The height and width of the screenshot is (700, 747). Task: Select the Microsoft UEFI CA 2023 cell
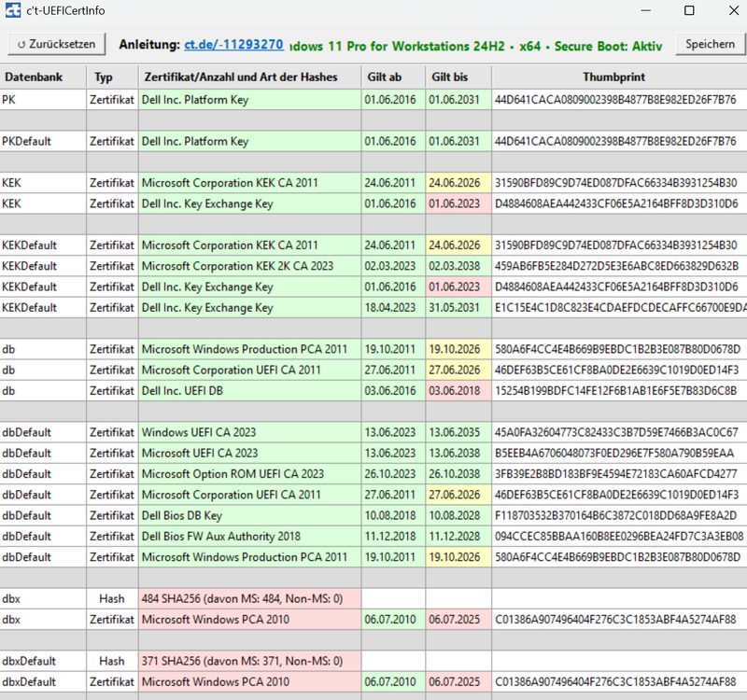click(x=249, y=454)
